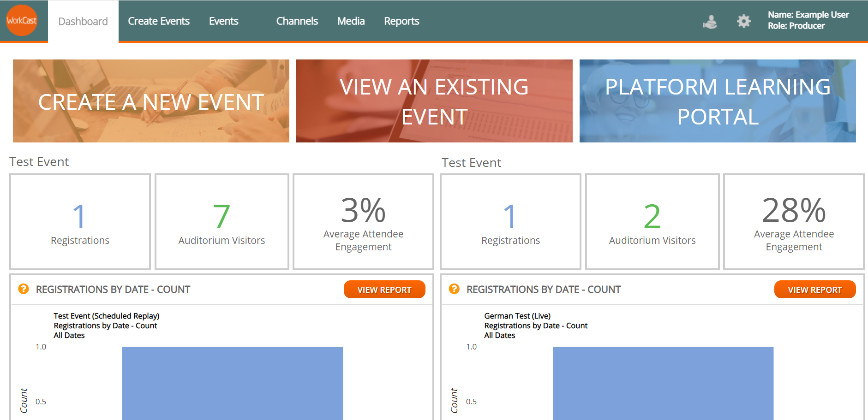Click the WorkCast logo
The image size is (868, 420).
pos(22,21)
